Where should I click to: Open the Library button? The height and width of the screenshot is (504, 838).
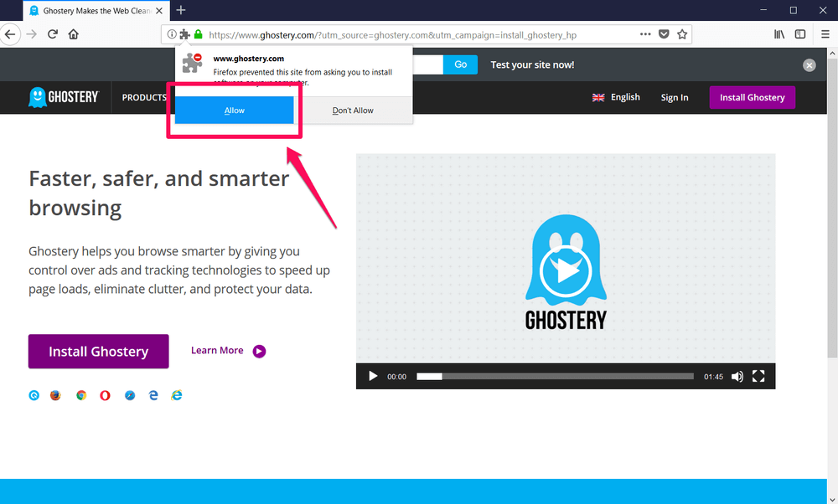(x=779, y=34)
